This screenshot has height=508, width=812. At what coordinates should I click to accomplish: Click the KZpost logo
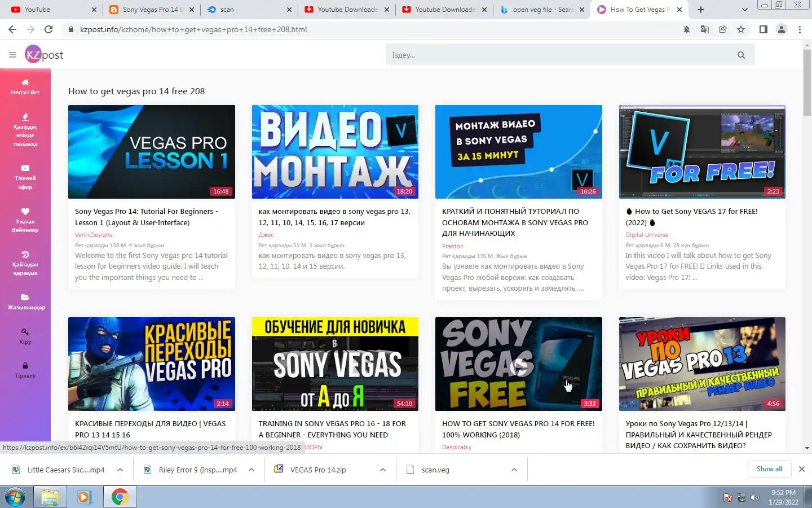pyautogui.click(x=44, y=55)
